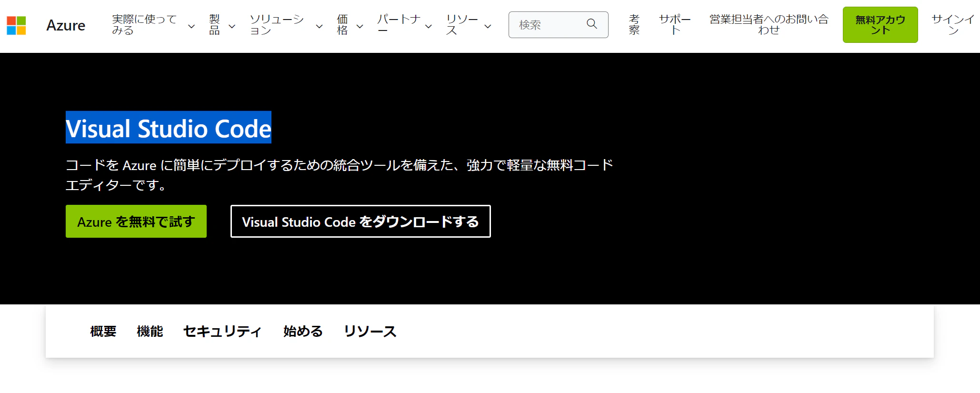Click the search magnifier icon
This screenshot has width=980, height=393.
tap(591, 24)
